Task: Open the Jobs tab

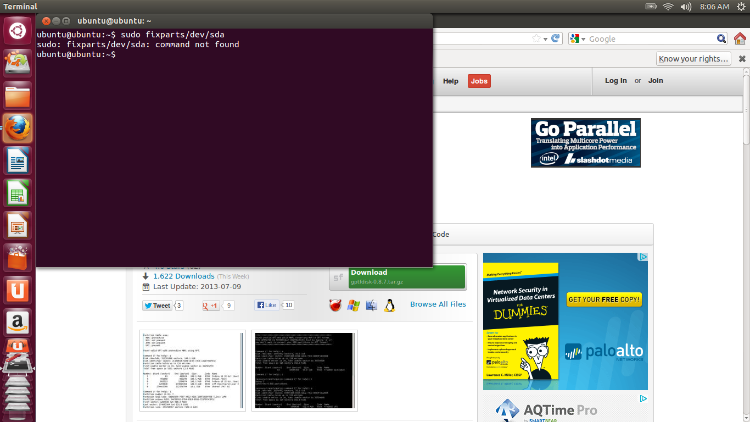Action: point(479,81)
